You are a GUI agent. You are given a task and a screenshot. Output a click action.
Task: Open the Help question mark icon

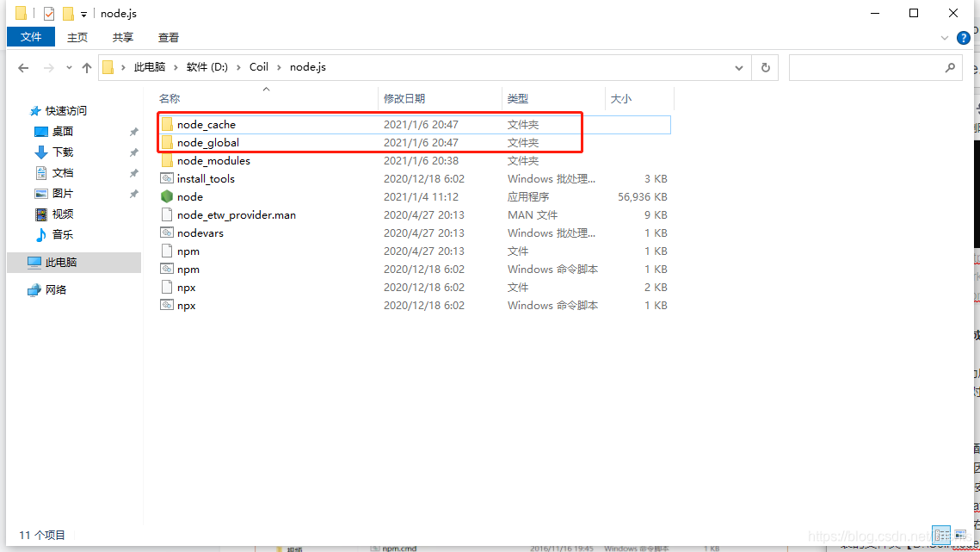click(x=963, y=38)
